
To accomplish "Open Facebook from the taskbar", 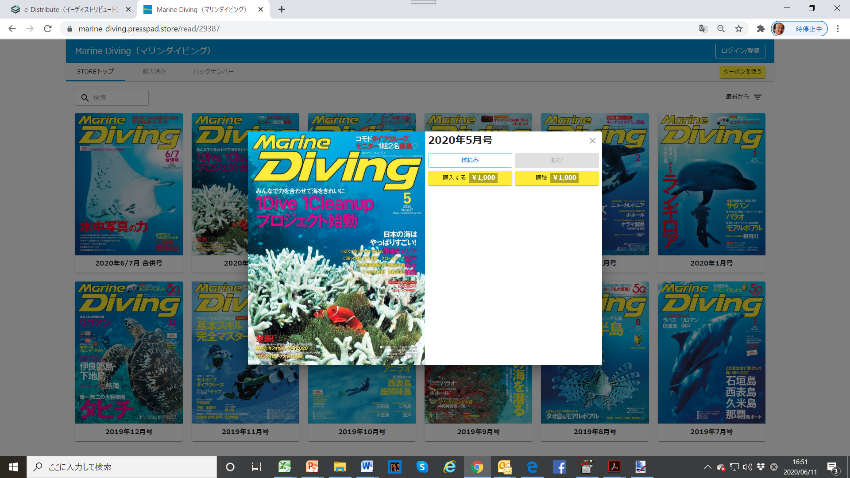I will (559, 467).
